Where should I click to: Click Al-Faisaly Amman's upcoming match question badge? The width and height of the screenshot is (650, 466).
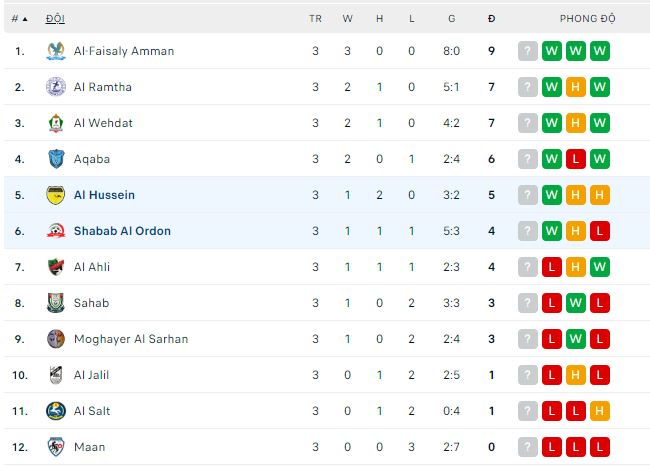click(528, 51)
